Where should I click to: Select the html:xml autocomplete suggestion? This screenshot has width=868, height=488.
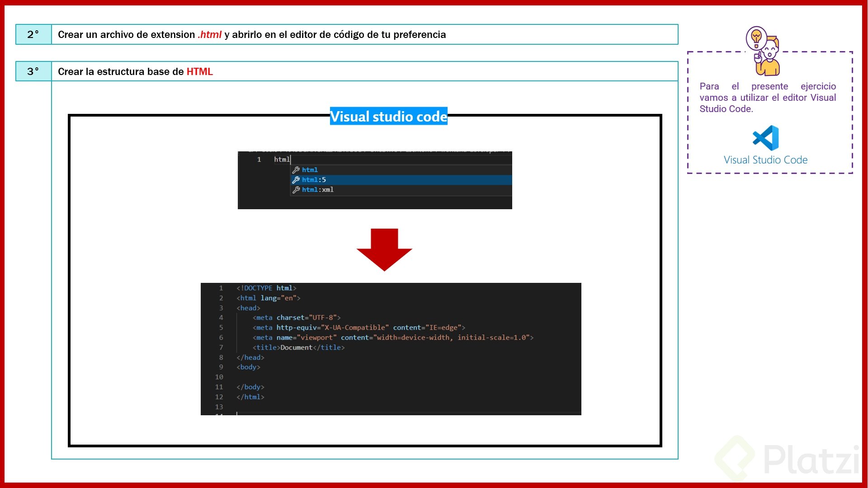pyautogui.click(x=318, y=189)
